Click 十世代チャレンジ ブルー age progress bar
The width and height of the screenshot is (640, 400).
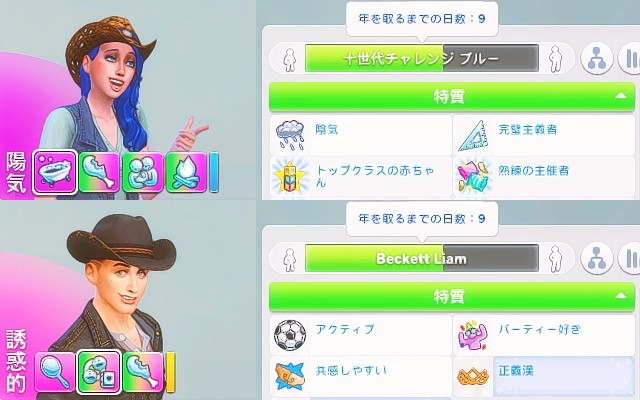(x=422, y=58)
